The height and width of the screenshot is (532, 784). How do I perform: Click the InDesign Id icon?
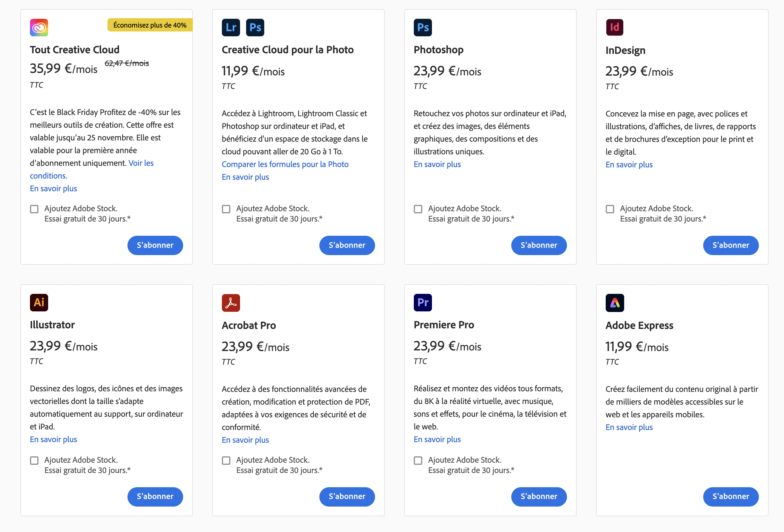pyautogui.click(x=614, y=27)
